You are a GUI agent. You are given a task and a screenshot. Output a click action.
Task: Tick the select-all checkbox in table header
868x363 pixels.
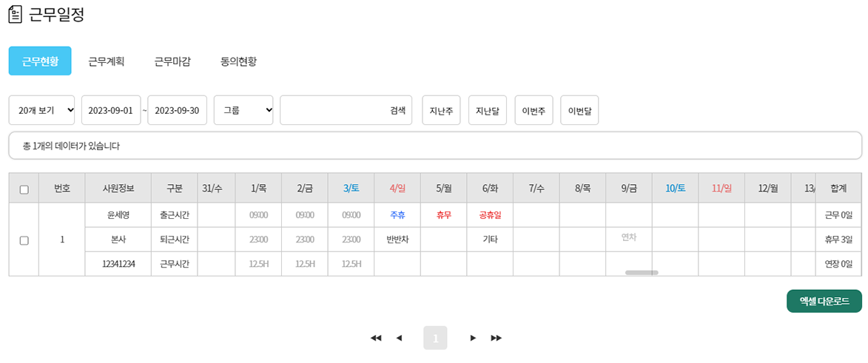pos(24,189)
